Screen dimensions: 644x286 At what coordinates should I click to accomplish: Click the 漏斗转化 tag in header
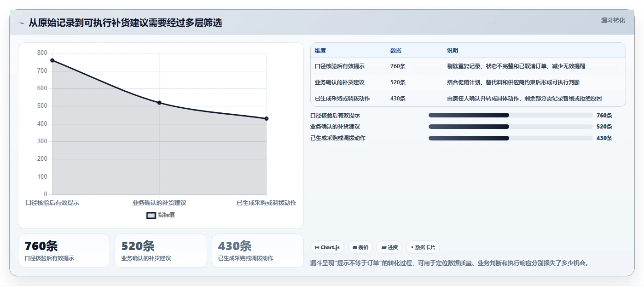click(x=613, y=20)
